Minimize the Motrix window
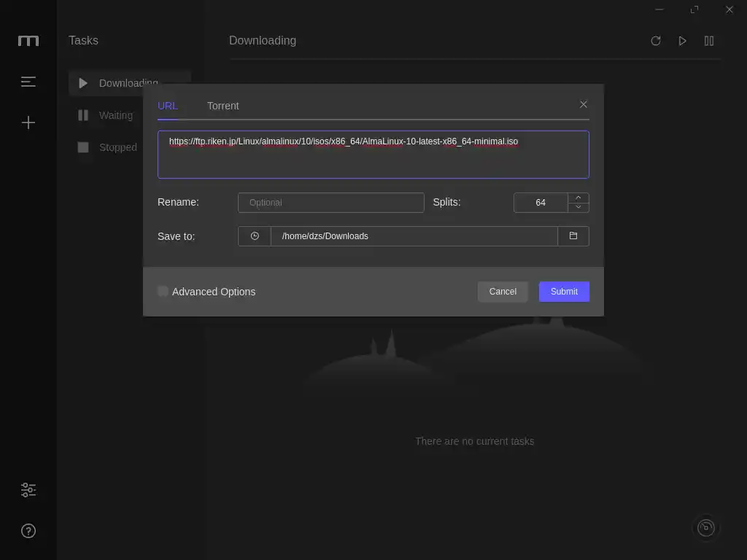 [x=659, y=9]
